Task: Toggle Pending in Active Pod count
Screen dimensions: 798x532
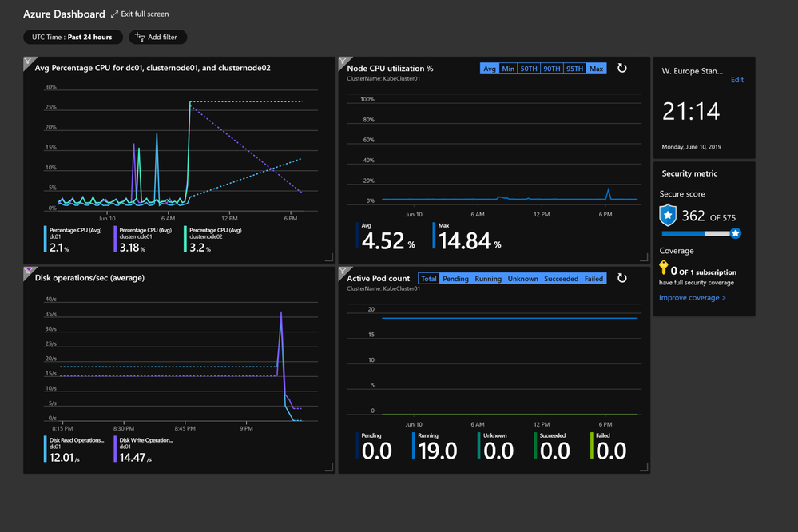Action: tap(455, 279)
